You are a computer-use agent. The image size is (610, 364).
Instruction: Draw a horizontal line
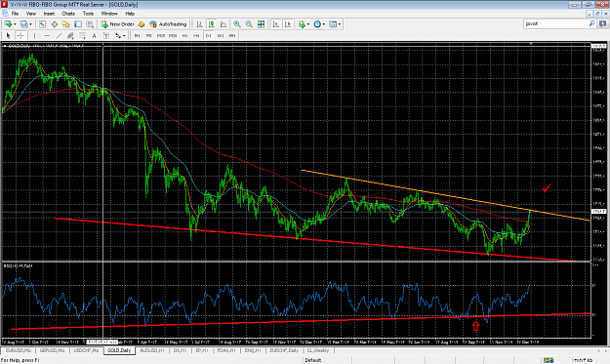pos(47,35)
